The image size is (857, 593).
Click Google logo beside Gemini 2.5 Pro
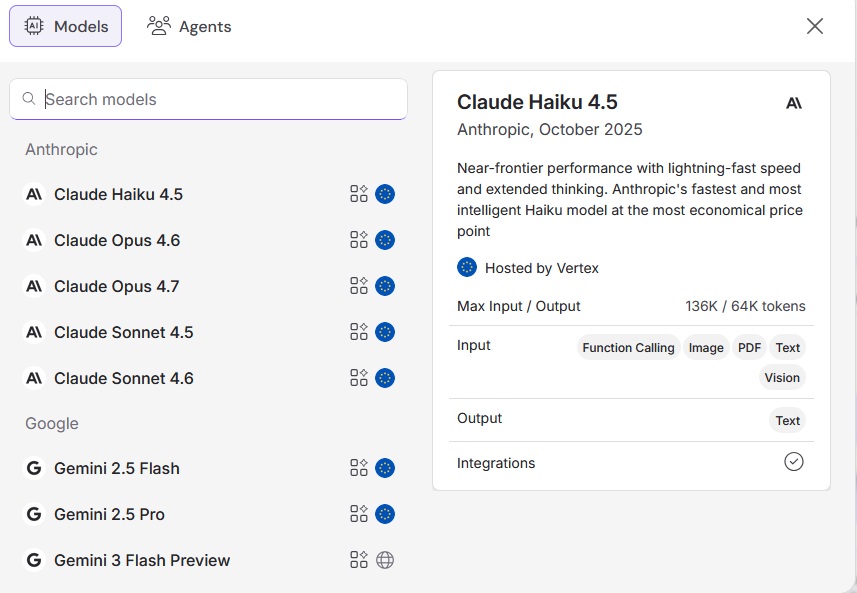pos(34,514)
